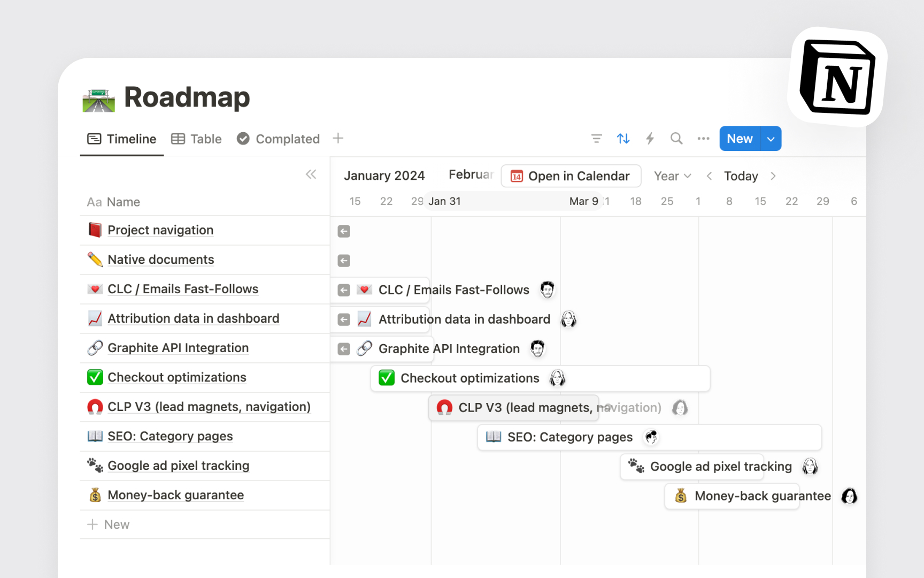The height and width of the screenshot is (578, 924).
Task: Open the Year zoom dropdown
Action: [672, 176]
